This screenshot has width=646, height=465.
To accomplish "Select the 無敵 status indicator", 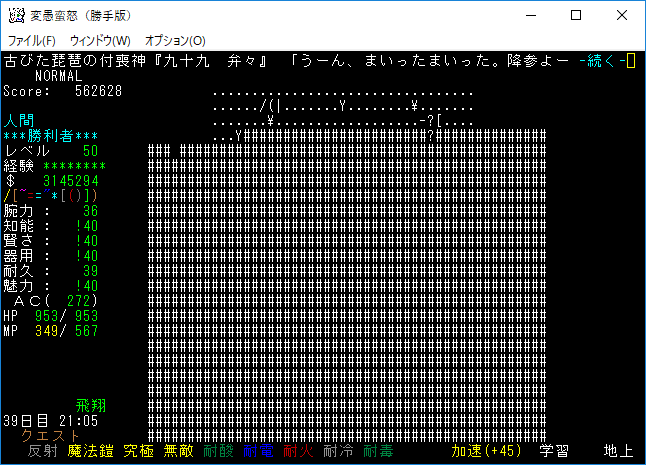I will coord(178,451).
